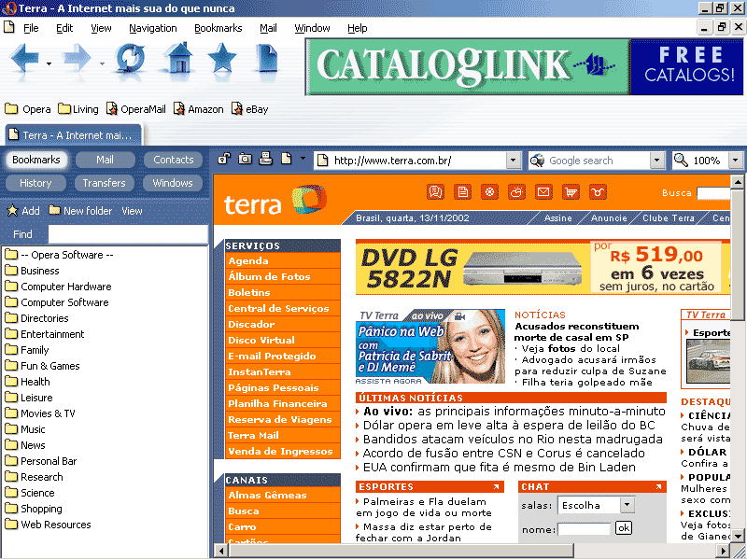
Task: Click the Terra envelope mail icon
Action: tap(543, 192)
